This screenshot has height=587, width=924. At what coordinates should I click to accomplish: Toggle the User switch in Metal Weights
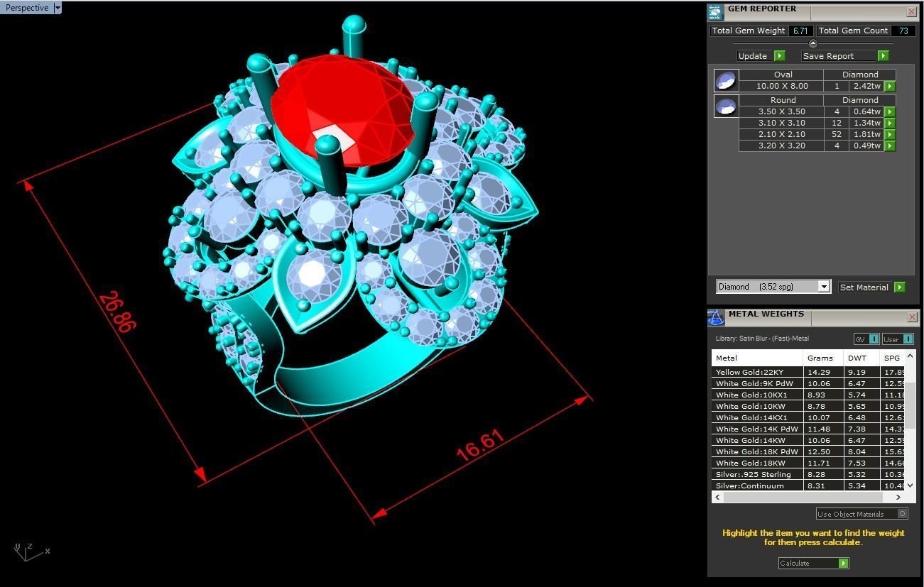coord(898,339)
